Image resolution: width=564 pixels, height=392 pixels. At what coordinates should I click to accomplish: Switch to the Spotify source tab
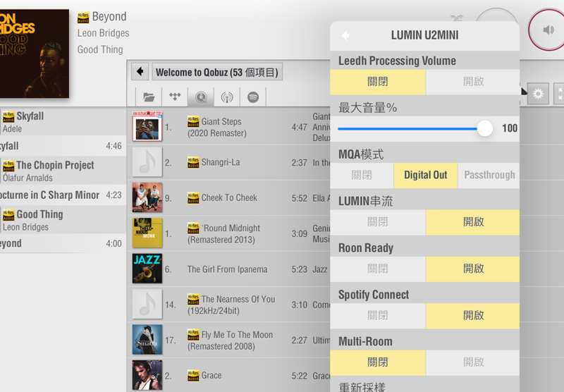tap(253, 97)
